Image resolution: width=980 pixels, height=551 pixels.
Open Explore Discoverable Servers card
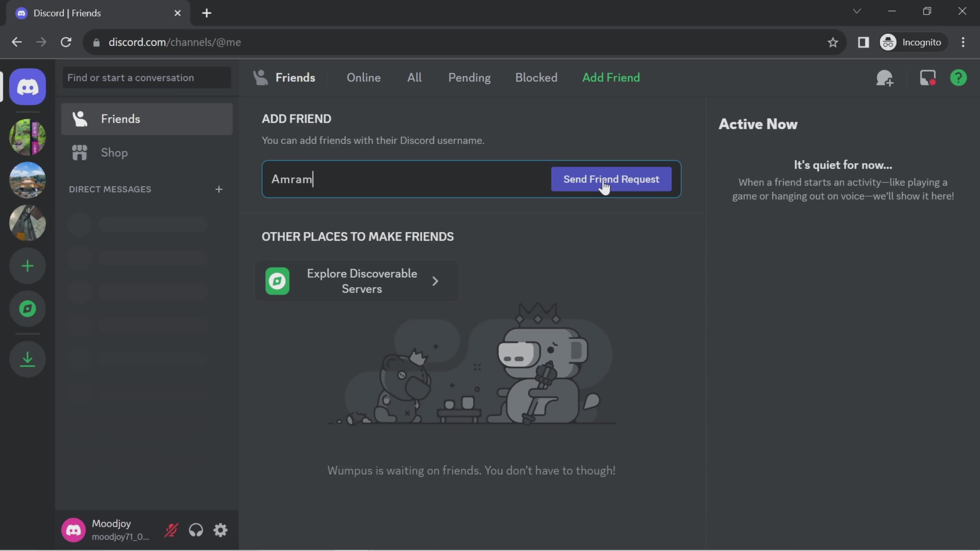(x=357, y=281)
